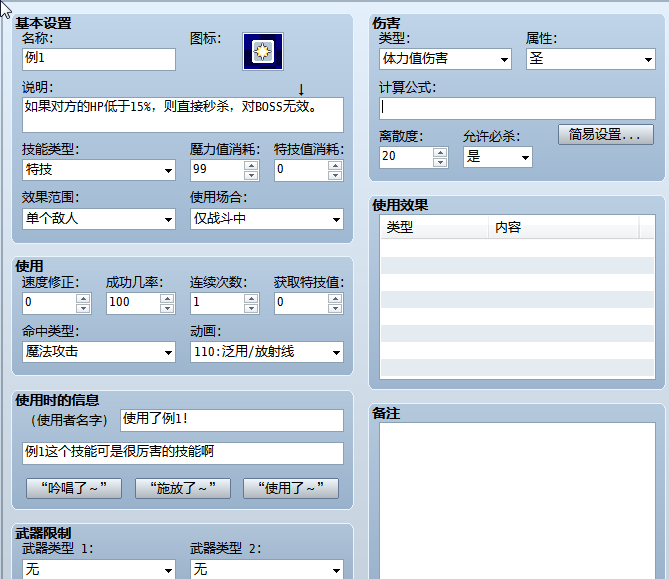Click the 获取特技值 value field
The width and height of the screenshot is (669, 579).
[x=301, y=303]
